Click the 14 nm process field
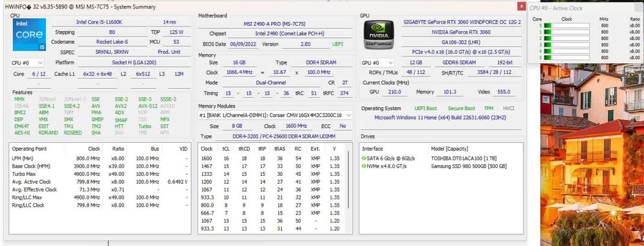The height and width of the screenshot is (246, 644). [169, 22]
